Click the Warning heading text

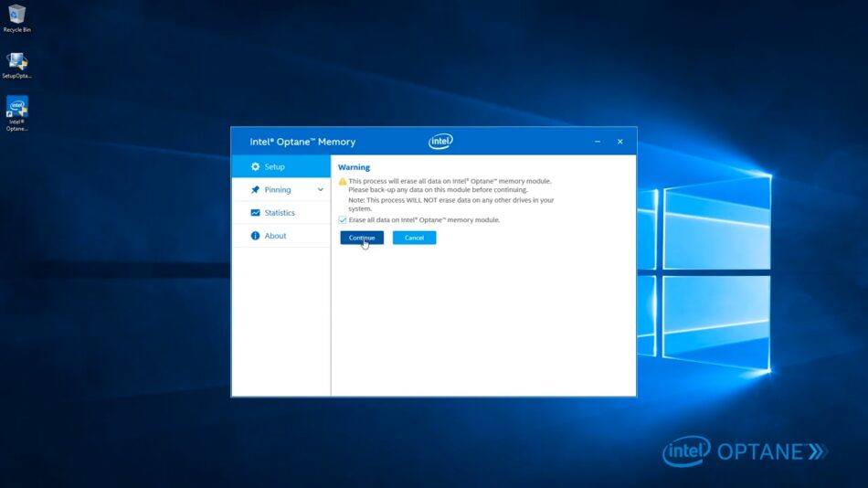[354, 167]
